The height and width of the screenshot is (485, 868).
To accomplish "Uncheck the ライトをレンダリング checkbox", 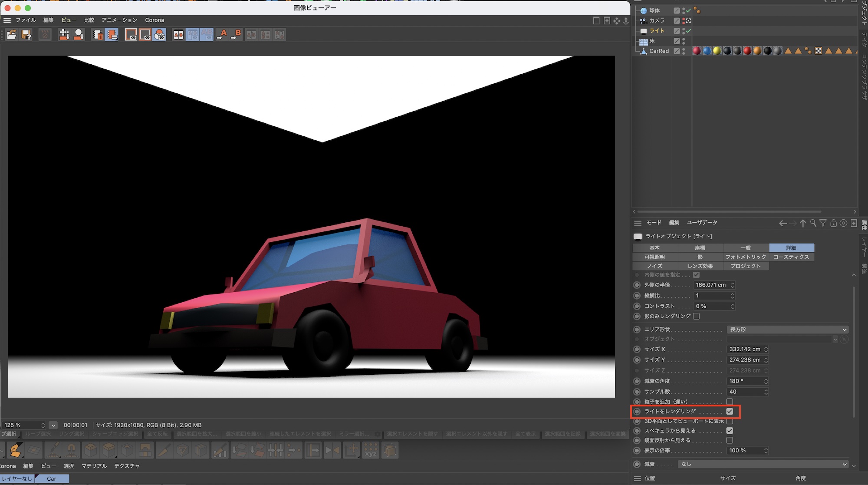I will click(x=730, y=411).
